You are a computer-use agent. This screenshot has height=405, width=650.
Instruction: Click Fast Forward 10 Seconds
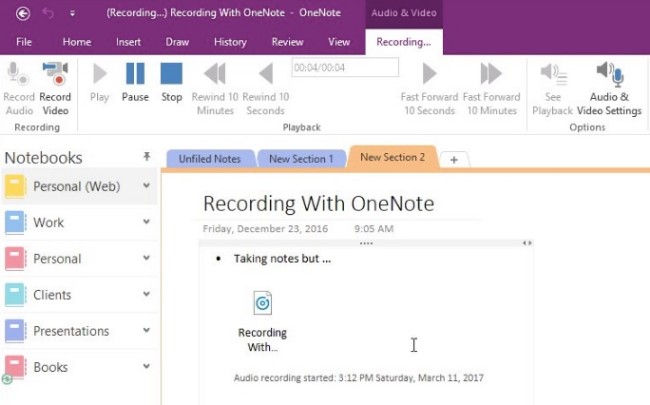click(x=429, y=88)
